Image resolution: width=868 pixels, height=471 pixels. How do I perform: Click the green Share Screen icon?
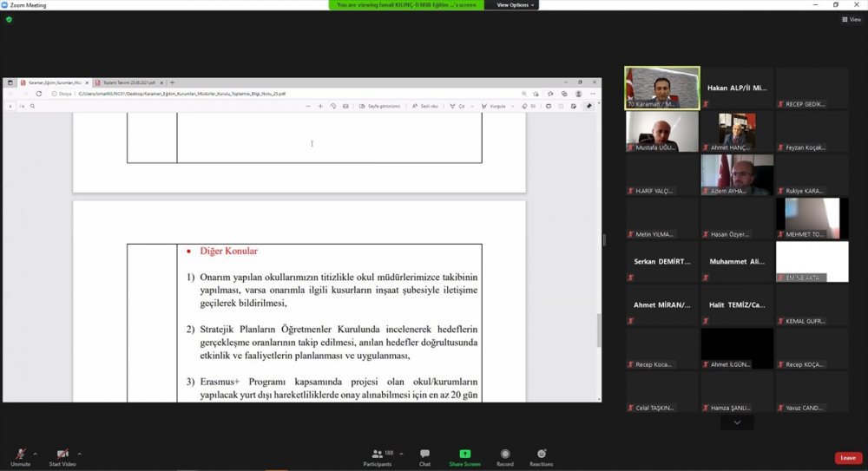tap(464, 457)
